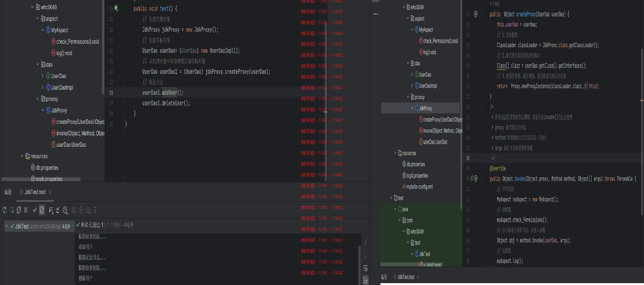Collapse resources folder in left tree

[x=22, y=156]
